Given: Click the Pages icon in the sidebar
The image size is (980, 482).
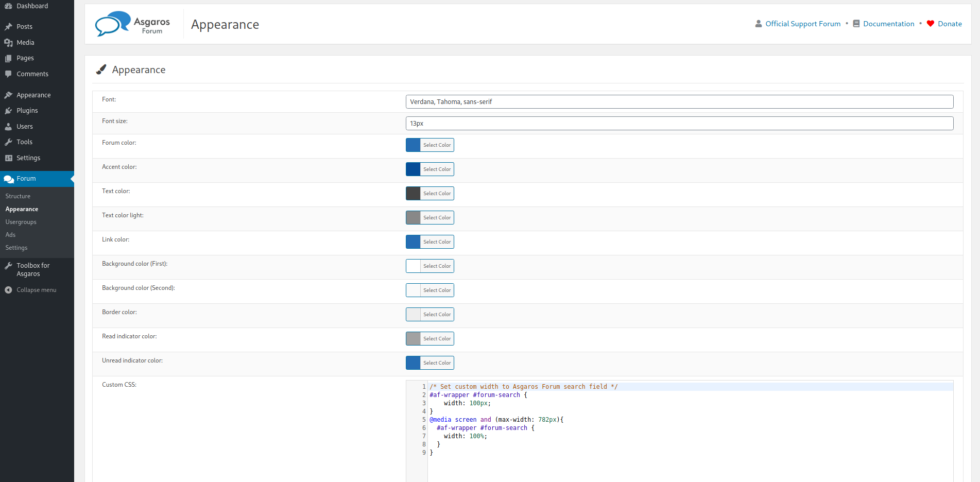Looking at the screenshot, I should (x=9, y=58).
